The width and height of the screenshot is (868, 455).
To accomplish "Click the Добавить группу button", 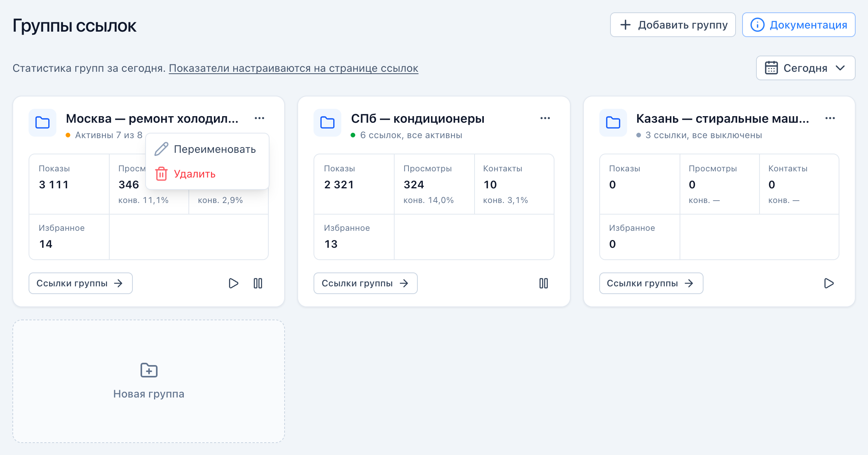I will tap(673, 25).
